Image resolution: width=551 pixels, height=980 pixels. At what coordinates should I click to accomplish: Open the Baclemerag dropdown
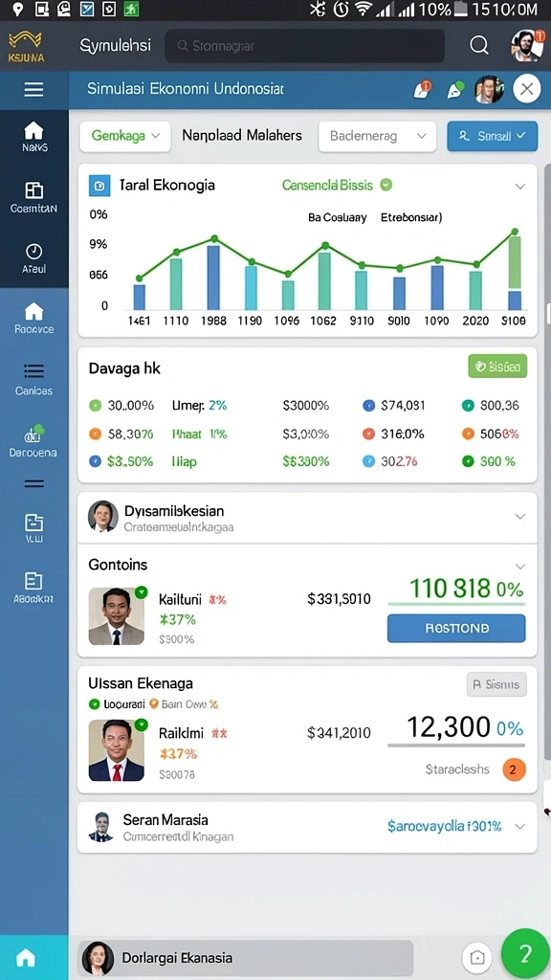pyautogui.click(x=377, y=136)
